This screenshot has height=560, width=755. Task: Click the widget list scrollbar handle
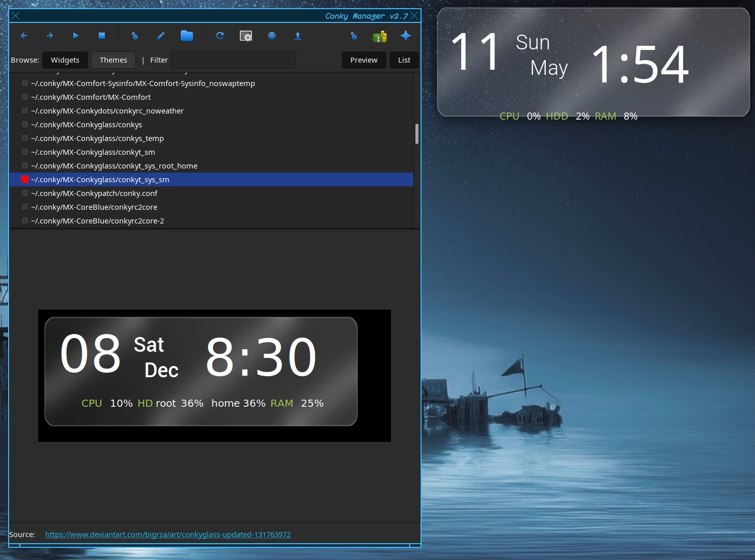coord(417,134)
